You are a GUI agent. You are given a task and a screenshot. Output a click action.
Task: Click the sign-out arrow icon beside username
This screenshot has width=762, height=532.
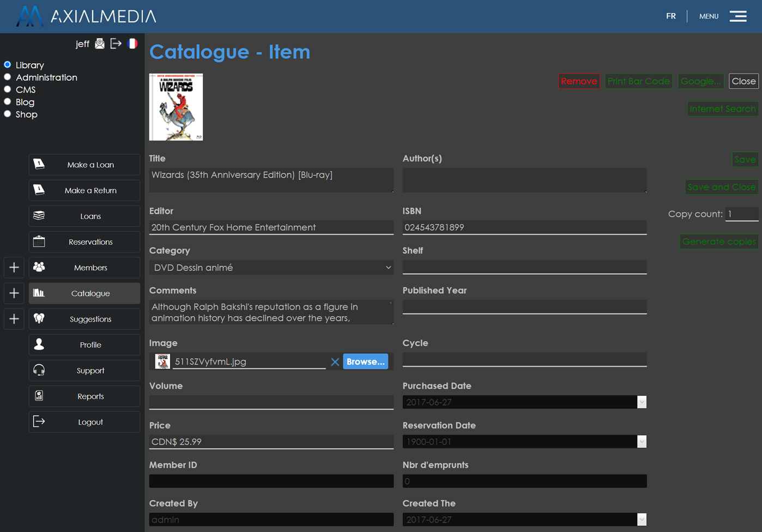tap(116, 44)
